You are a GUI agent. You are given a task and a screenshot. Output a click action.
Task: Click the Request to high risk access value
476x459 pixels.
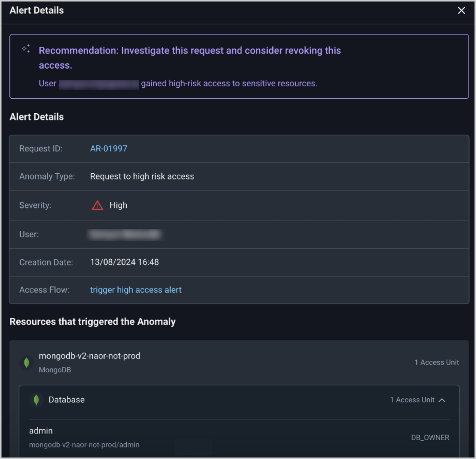pos(142,177)
